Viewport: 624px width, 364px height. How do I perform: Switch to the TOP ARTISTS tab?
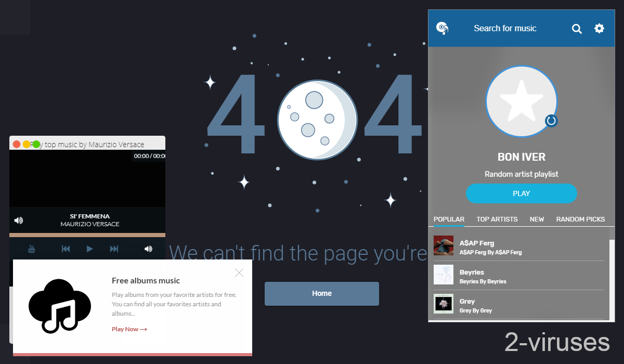point(497,219)
